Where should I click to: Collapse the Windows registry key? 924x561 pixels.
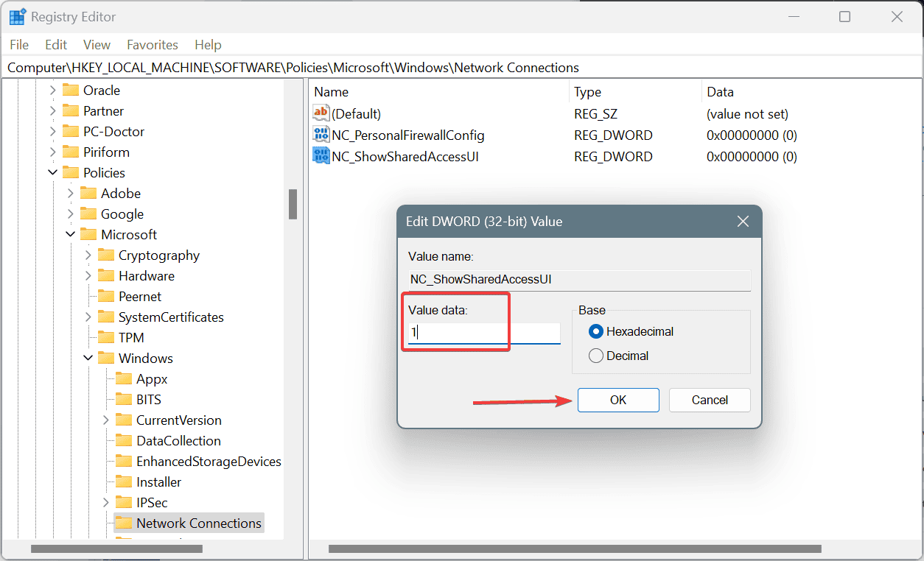(x=88, y=358)
